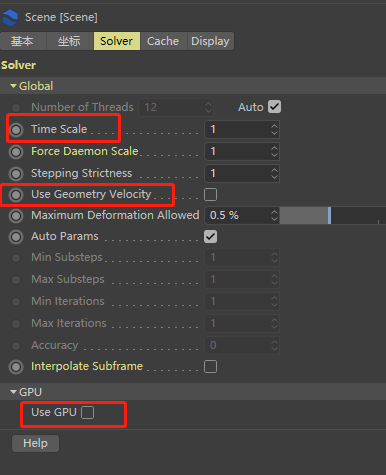Disable the Auto Params checkbox
This screenshot has width=386, height=475.
click(210, 236)
